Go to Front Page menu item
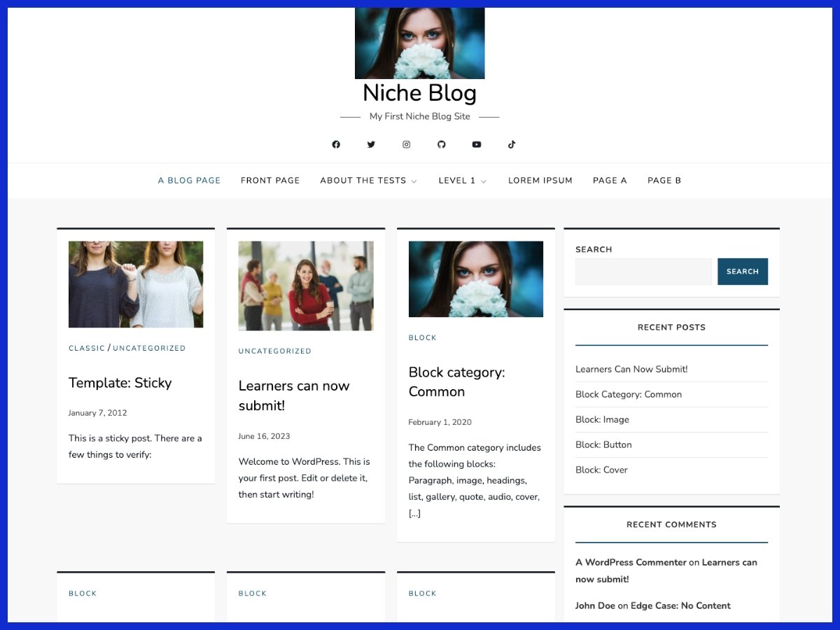The height and width of the screenshot is (630, 840). (270, 181)
